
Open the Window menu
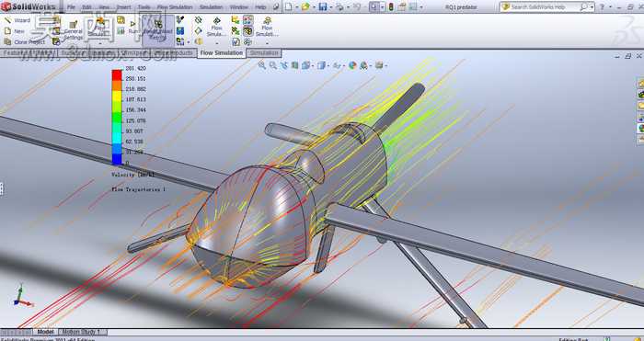238,7
